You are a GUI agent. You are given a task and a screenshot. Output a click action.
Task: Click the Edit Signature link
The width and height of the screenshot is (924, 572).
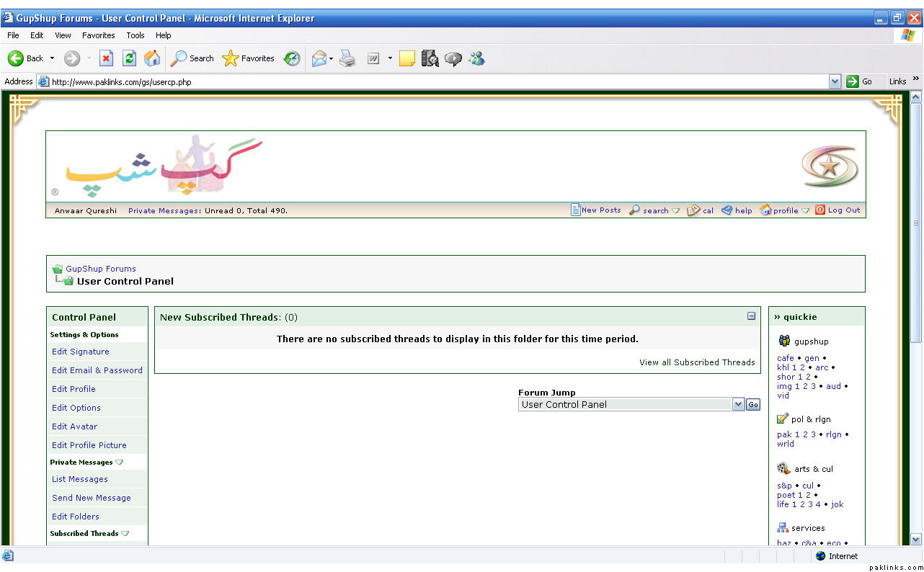pyautogui.click(x=81, y=352)
